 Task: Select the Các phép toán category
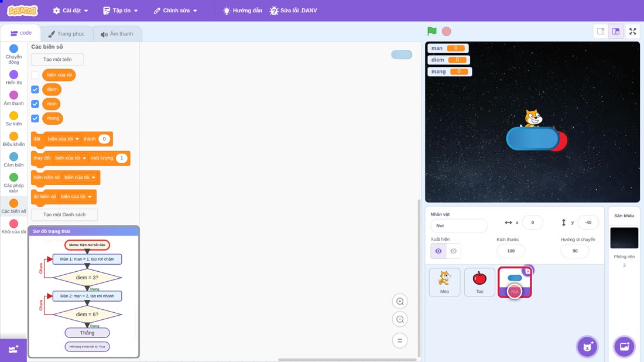(x=13, y=183)
